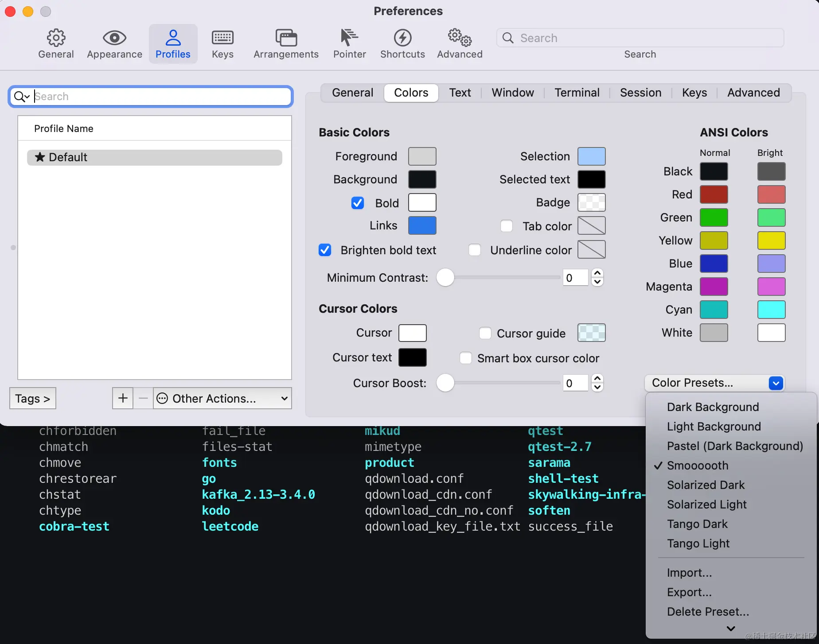Open the Color Presets dropdown

(714, 383)
